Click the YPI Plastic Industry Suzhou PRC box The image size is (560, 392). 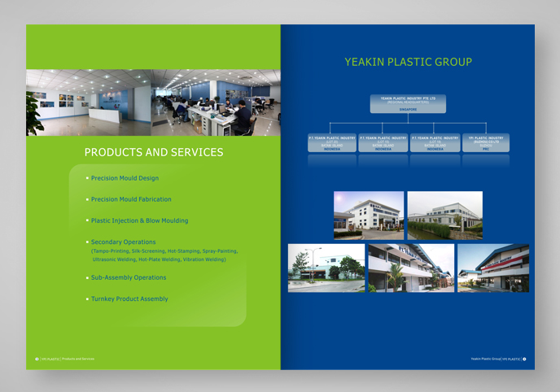tap(486, 143)
